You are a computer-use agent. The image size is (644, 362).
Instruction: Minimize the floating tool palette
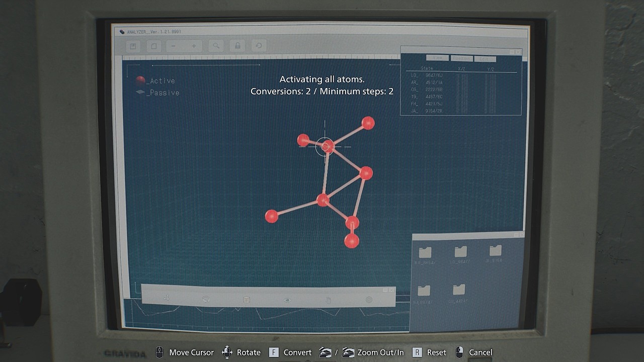[385, 290]
